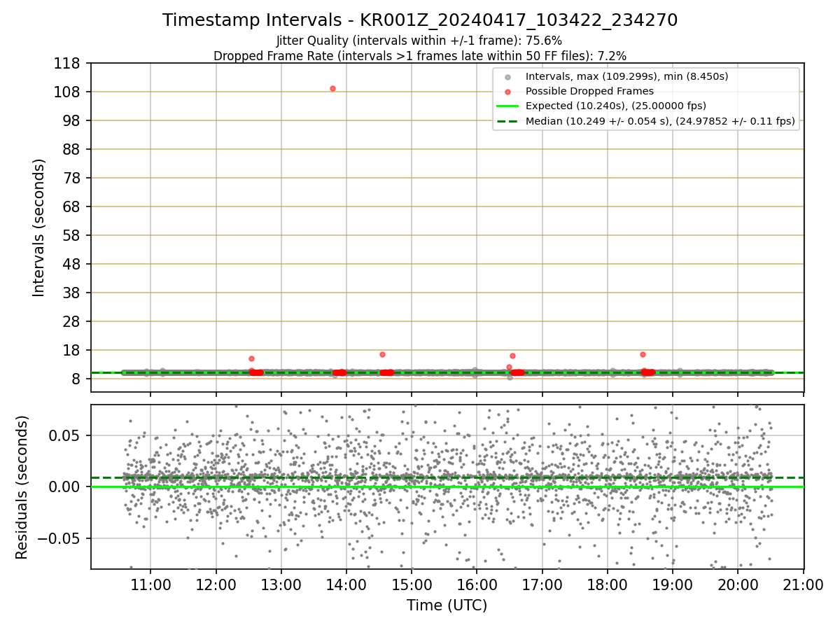Click the '19:00' x-axis tick label

[673, 585]
